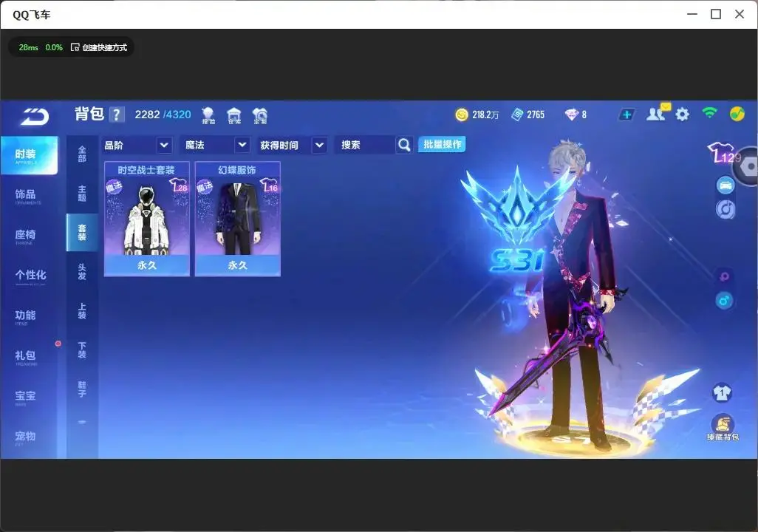Click the 218.2万 coin amount
Viewport: 758px width, 532px height.
coord(485,115)
